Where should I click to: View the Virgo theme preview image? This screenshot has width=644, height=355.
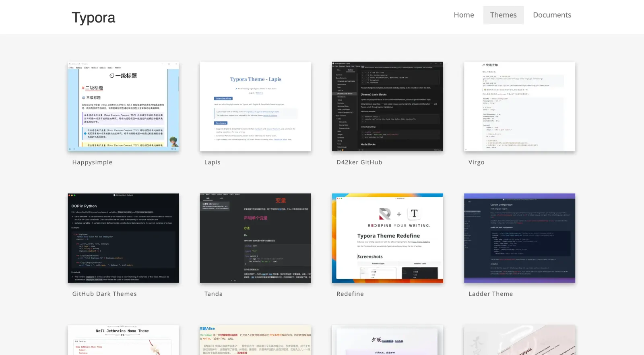pyautogui.click(x=519, y=107)
